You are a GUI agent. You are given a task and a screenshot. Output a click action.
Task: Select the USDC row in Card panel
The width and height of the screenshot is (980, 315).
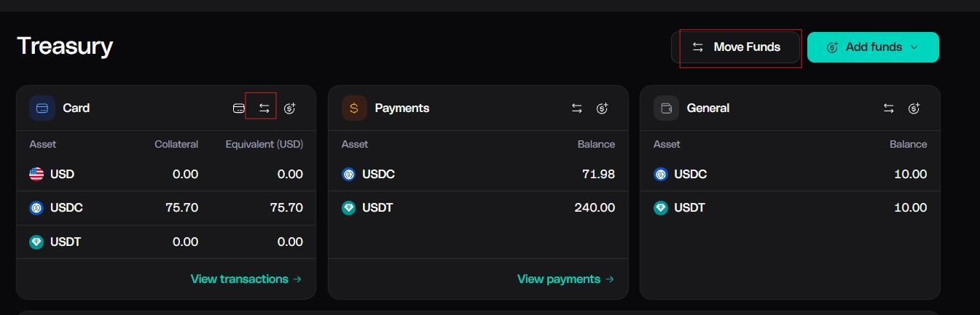(x=166, y=208)
